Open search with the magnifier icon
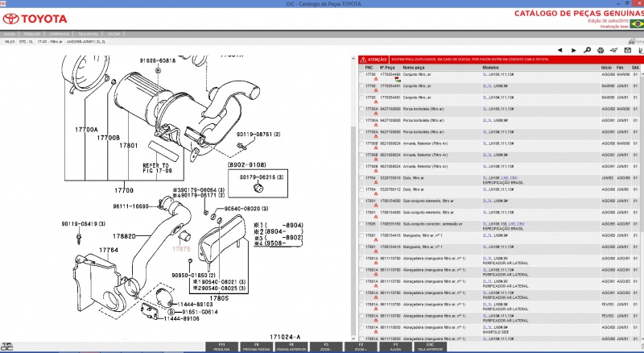Screen dimensions: 644x353 pyautogui.click(x=588, y=50)
